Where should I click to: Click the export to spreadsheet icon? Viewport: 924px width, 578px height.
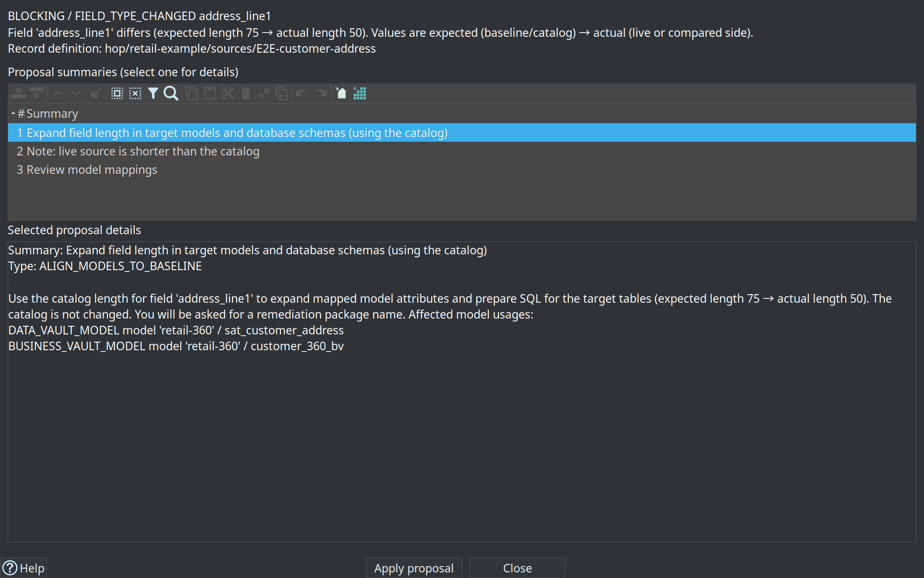[x=341, y=93]
